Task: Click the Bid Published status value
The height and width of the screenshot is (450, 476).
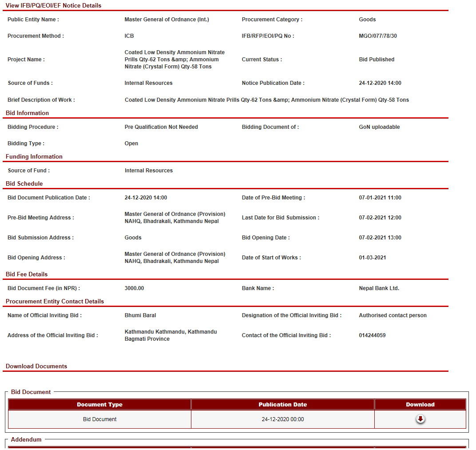Action: pyautogui.click(x=377, y=60)
